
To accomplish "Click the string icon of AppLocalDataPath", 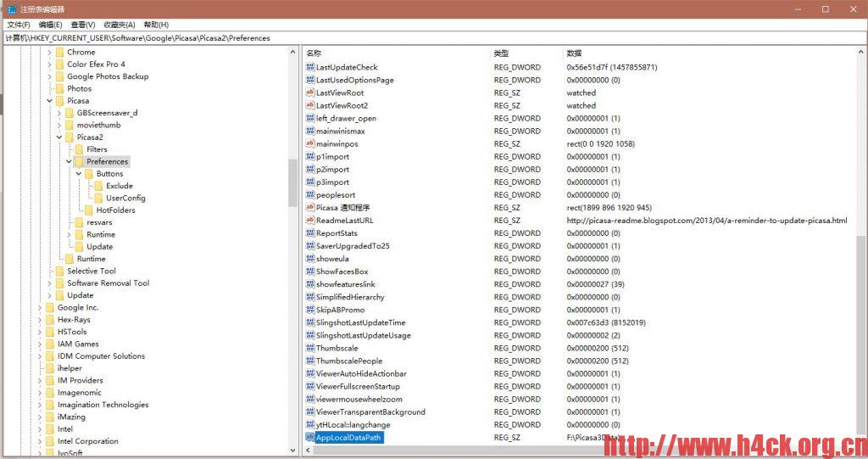I will click(x=310, y=438).
